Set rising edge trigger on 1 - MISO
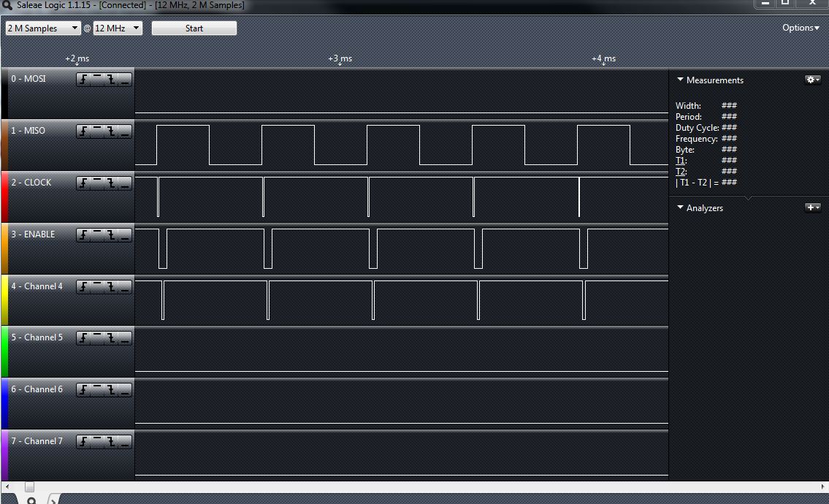829x504 pixels. point(83,131)
